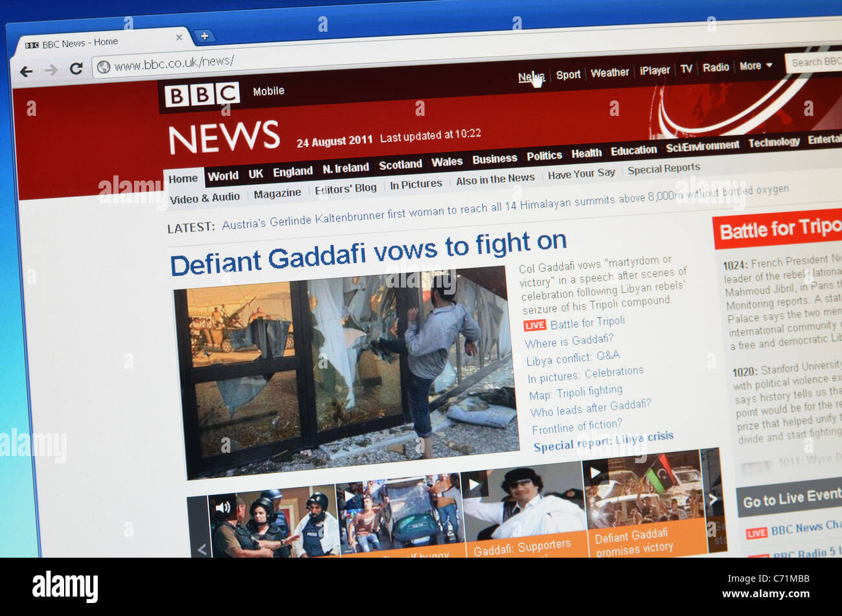This screenshot has width=842, height=616.
Task: Open Weather in the BBC top bar
Action: point(609,73)
